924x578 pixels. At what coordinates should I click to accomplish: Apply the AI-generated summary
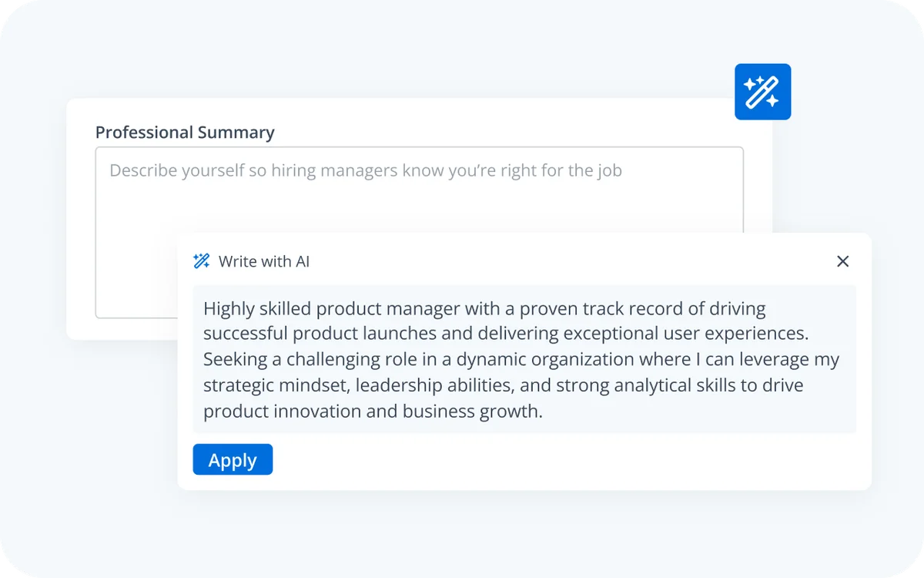pyautogui.click(x=233, y=459)
